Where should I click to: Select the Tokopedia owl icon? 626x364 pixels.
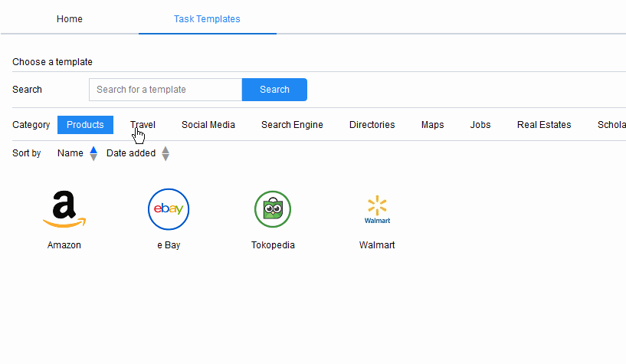coord(273,209)
